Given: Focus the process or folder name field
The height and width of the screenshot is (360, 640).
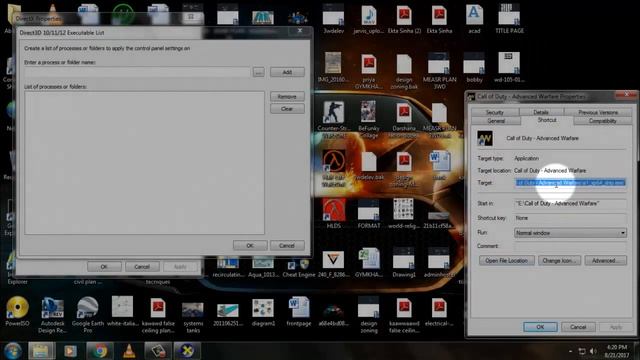Looking at the screenshot, I should tap(137, 72).
